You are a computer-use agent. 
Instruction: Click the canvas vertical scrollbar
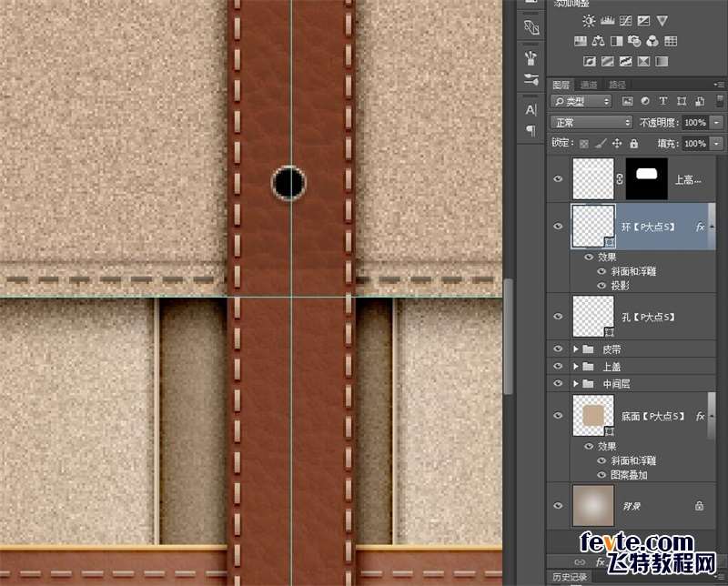click(x=509, y=337)
